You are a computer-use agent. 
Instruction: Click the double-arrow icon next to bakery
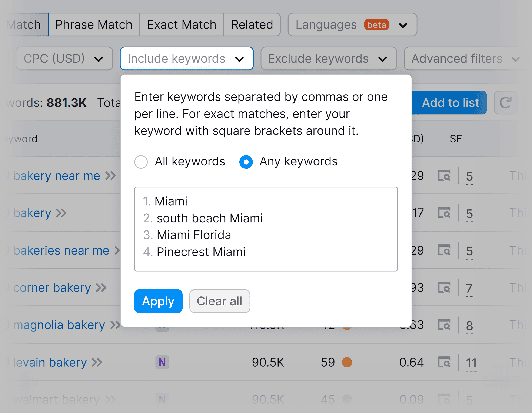(61, 213)
